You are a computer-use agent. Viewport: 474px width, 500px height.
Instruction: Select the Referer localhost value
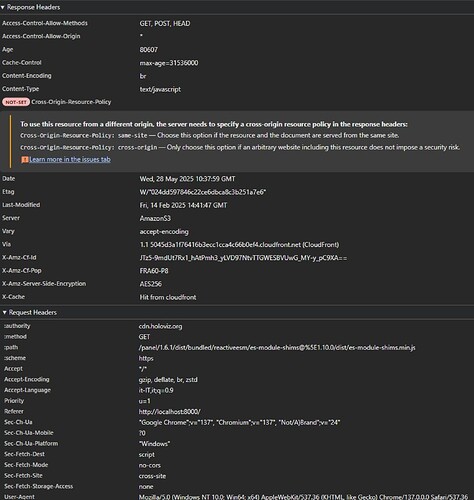click(170, 412)
